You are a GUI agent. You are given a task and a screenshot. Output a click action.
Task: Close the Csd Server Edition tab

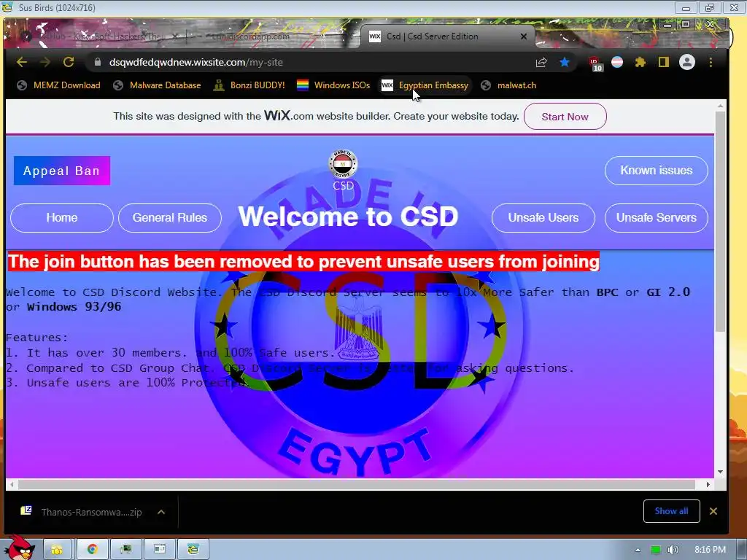pos(524,36)
